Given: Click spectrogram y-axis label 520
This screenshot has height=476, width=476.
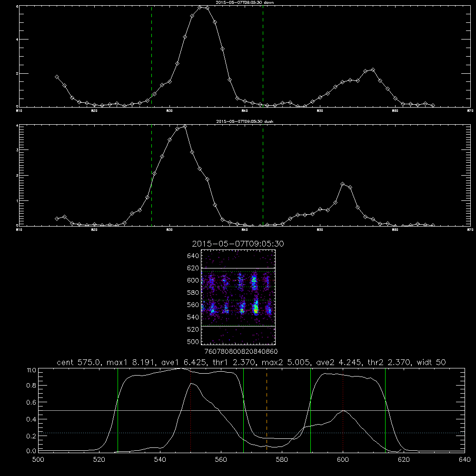Looking at the screenshot, I should click(193, 329).
